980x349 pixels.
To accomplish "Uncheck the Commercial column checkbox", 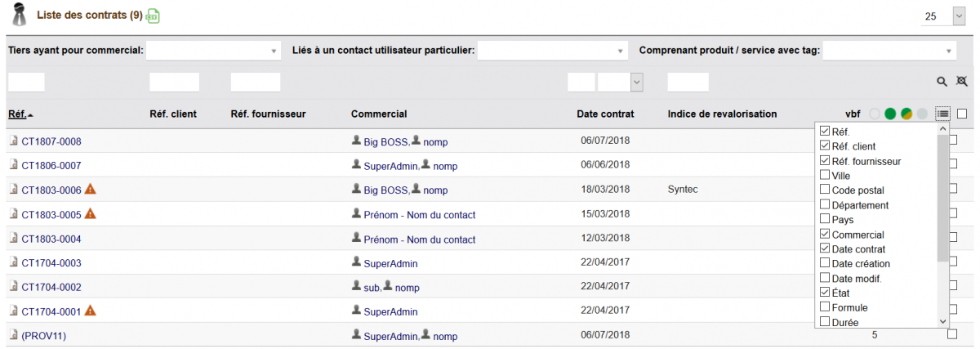I will tap(825, 235).
